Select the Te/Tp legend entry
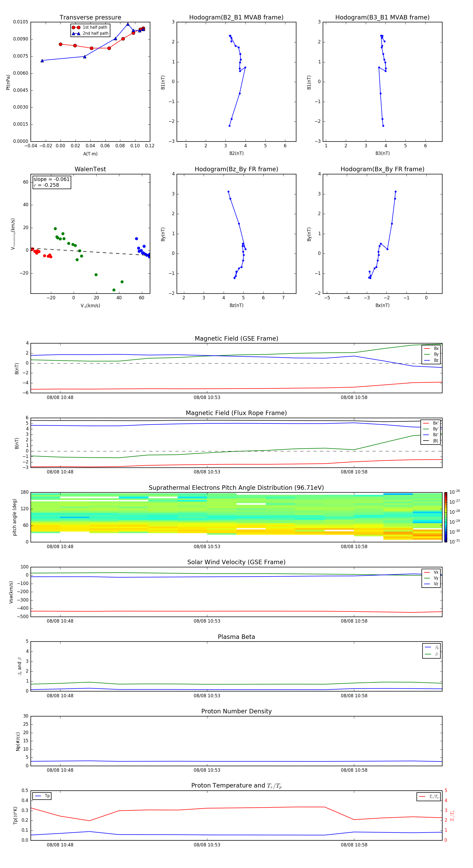 point(429,796)
